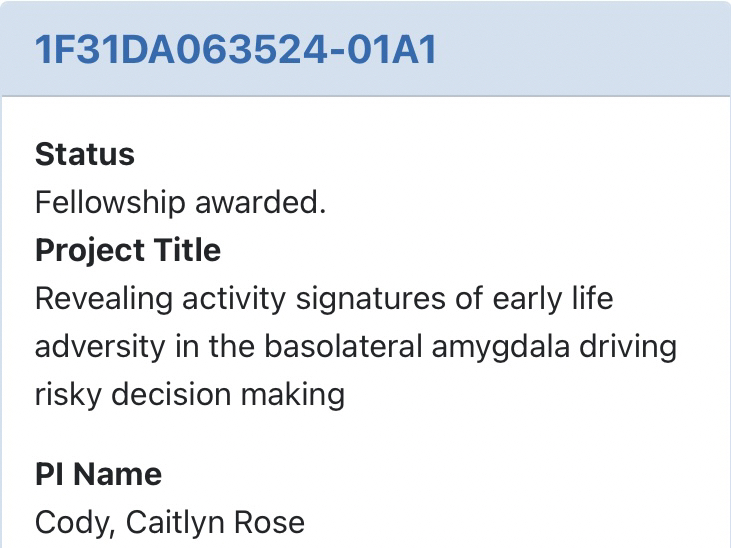Viewport: 731px width, 548px height.
Task: Select the Project Title heading
Action: (x=127, y=250)
